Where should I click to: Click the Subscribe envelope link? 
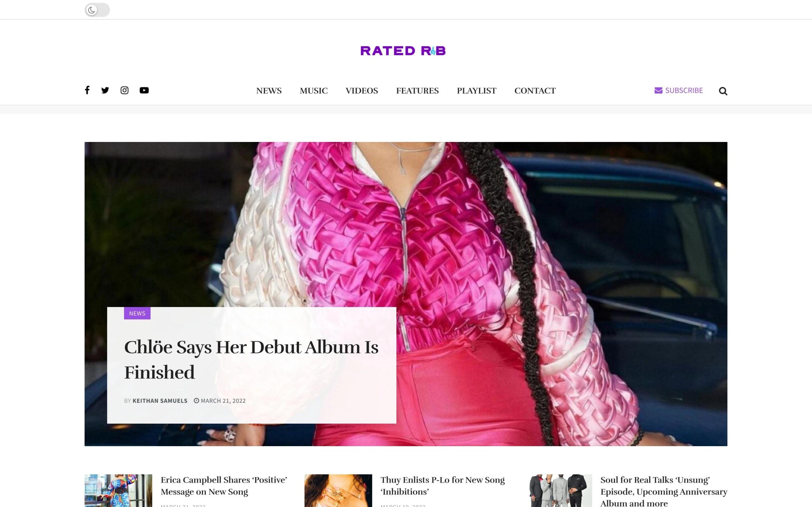[x=678, y=90]
